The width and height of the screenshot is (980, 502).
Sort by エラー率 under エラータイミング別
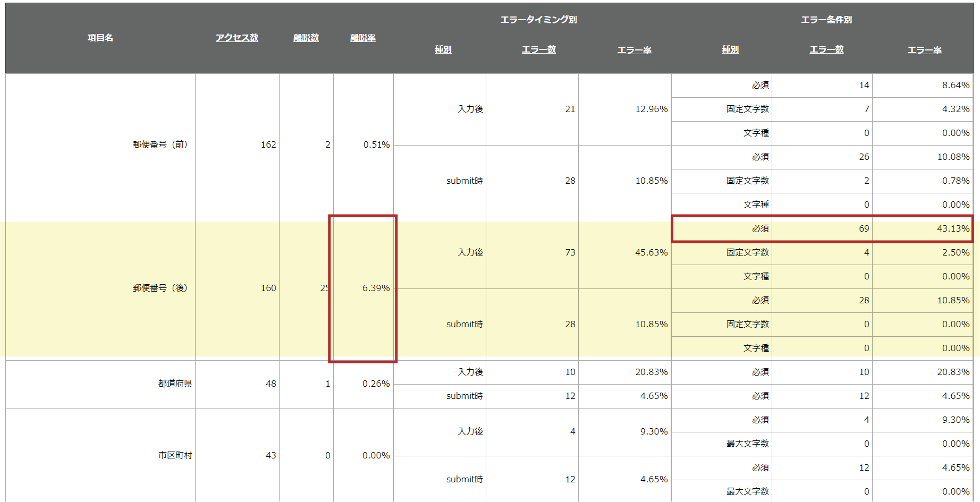pyautogui.click(x=635, y=50)
